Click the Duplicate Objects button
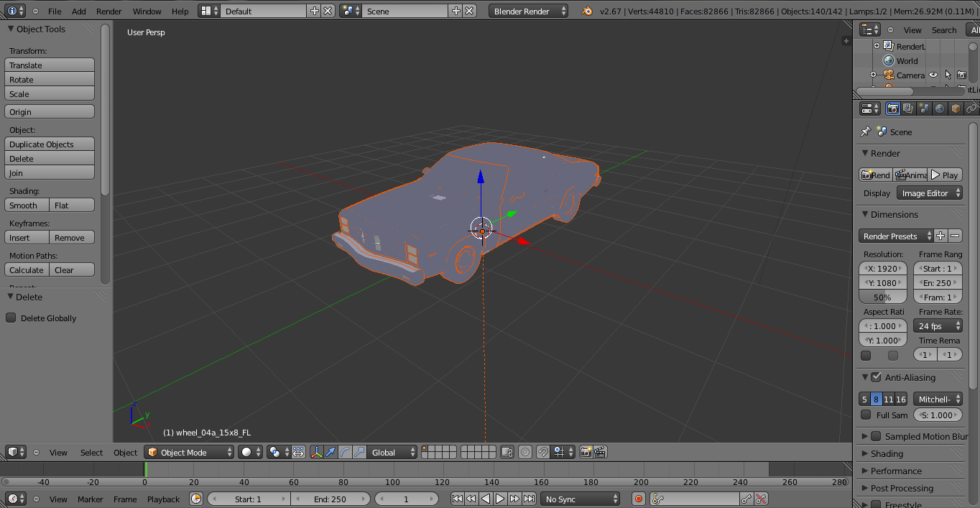Screen dimensions: 980x508 pos(50,144)
